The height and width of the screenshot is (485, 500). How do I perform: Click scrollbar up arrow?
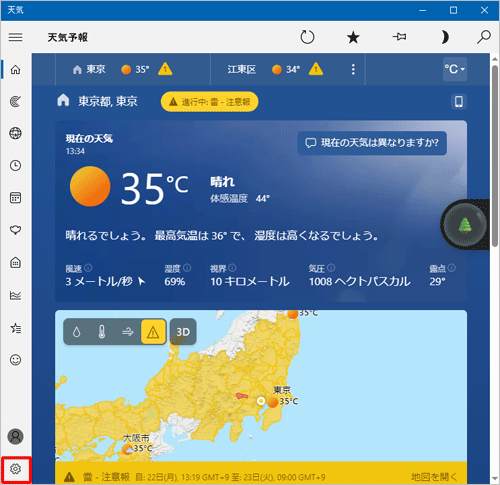coord(495,59)
